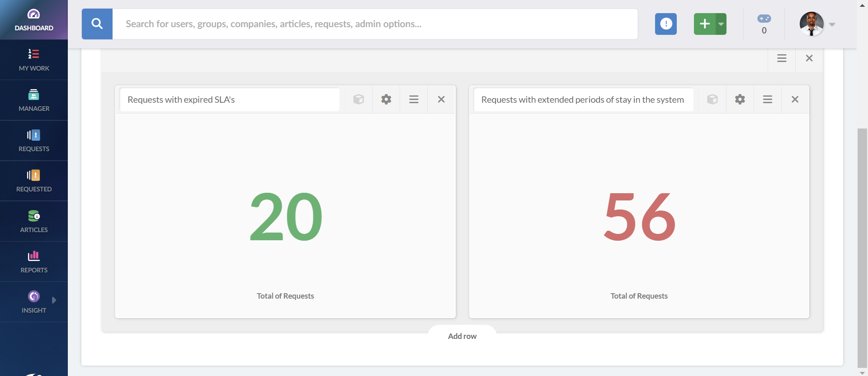Expand the Insight submenu arrow

tap(54, 300)
